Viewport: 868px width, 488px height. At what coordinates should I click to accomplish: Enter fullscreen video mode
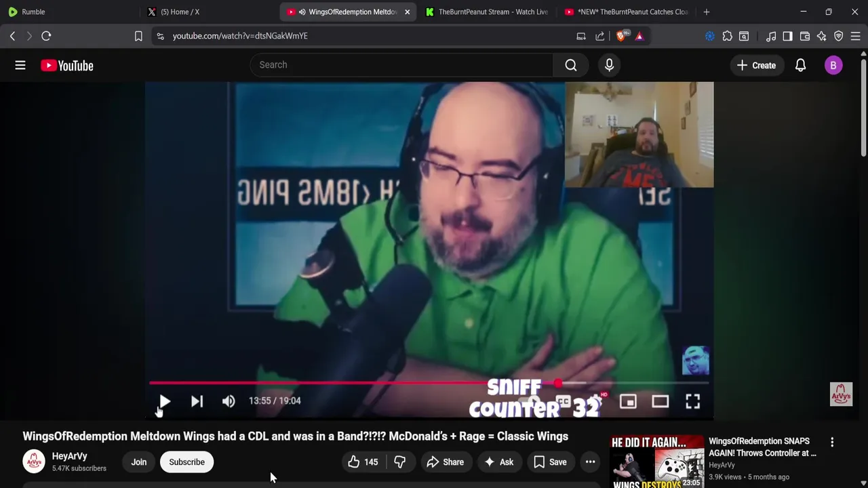point(692,402)
